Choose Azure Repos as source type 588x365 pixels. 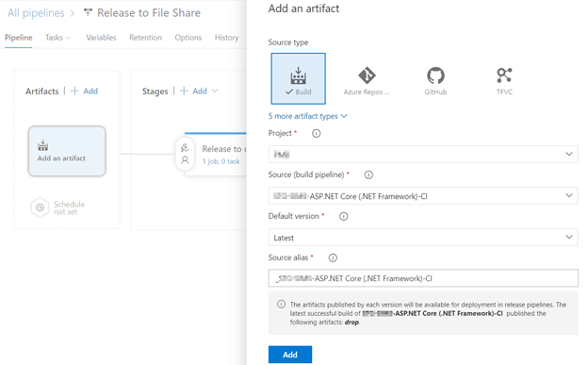click(x=367, y=81)
